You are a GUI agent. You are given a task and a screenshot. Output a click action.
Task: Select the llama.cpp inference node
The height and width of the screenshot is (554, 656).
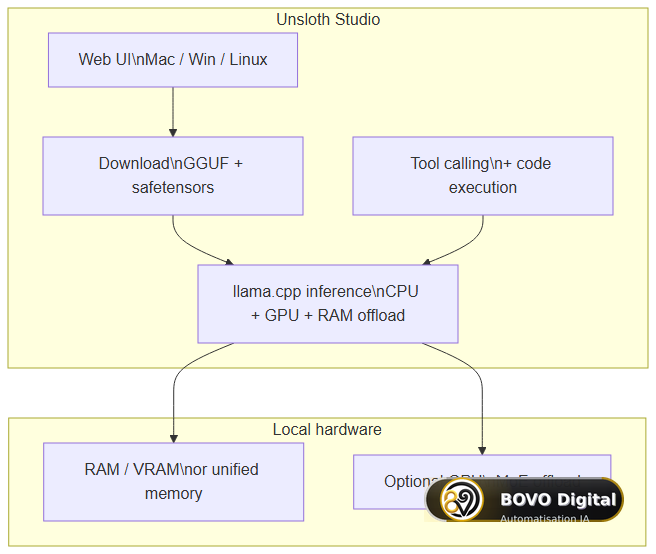pyautogui.click(x=328, y=304)
